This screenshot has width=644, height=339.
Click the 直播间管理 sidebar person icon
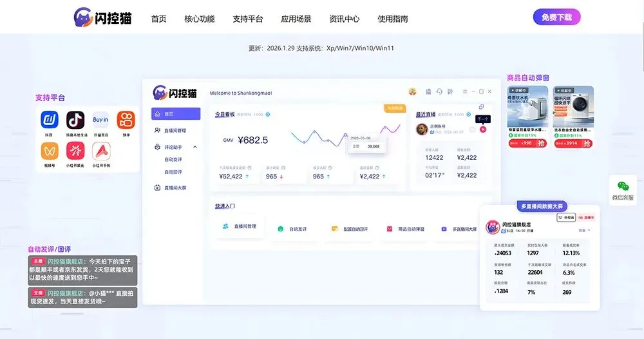pyautogui.click(x=157, y=130)
